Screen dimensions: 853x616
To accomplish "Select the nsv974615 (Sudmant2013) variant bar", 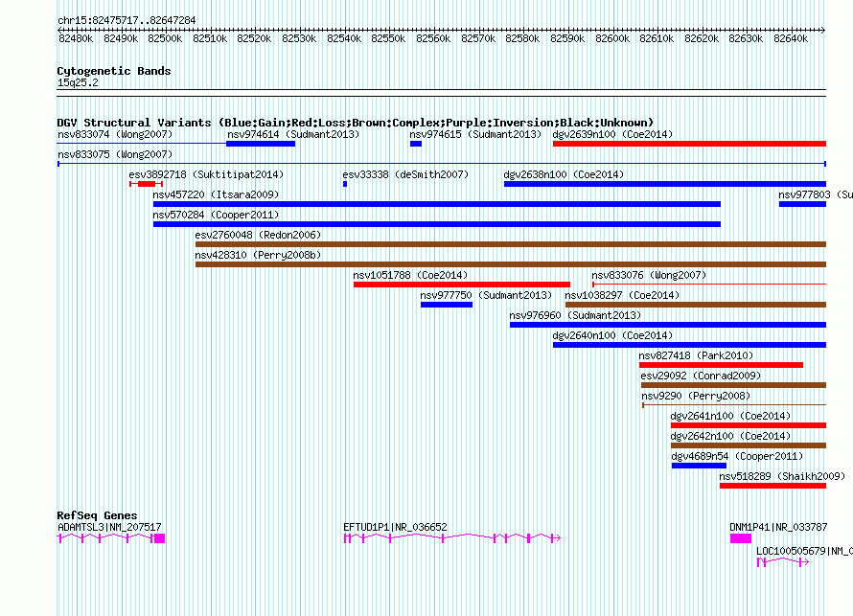I will click(416, 144).
